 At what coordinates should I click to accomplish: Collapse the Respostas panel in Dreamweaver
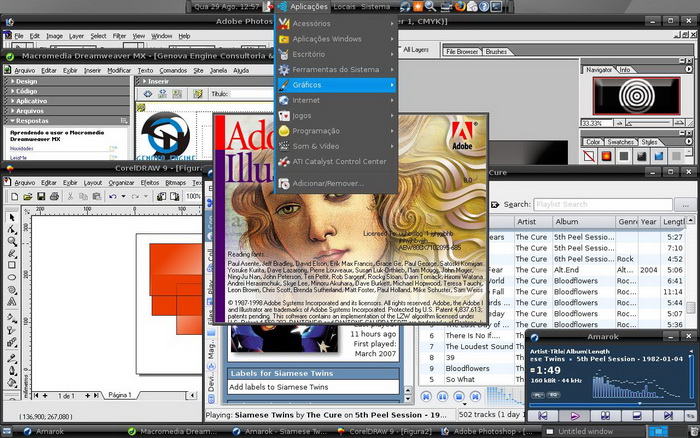[x=31, y=119]
